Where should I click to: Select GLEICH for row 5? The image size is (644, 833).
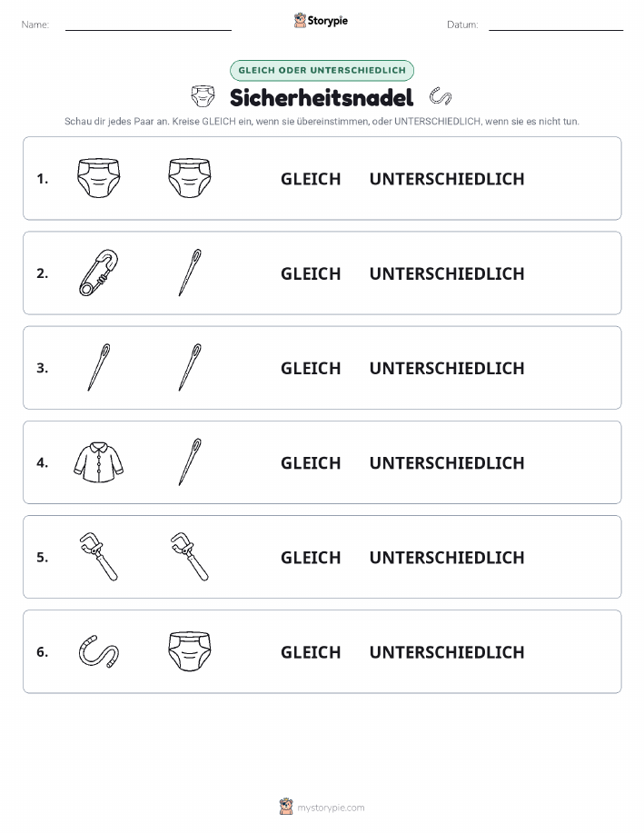point(311,557)
